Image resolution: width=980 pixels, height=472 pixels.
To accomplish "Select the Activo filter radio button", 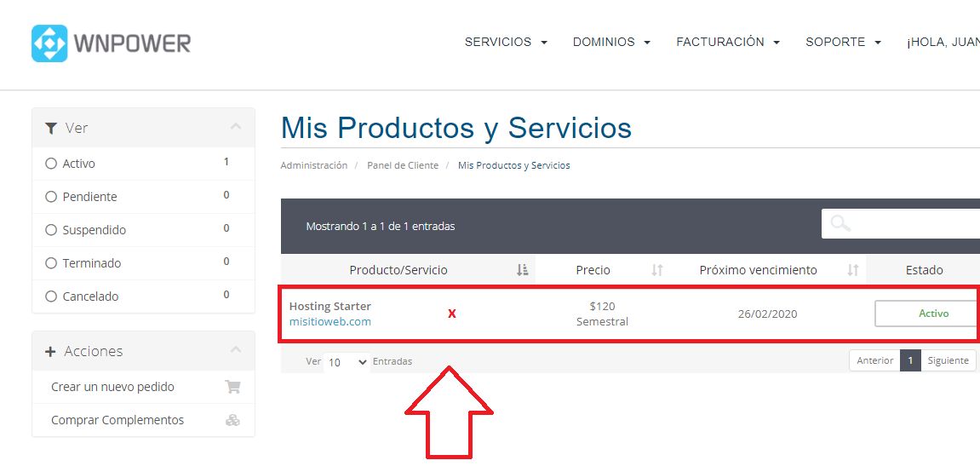I will [51, 164].
